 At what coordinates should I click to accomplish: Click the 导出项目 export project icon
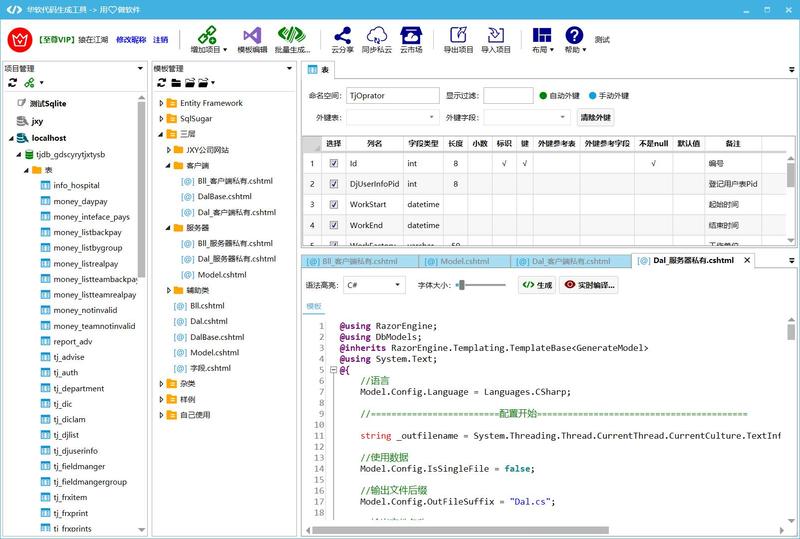(x=458, y=35)
